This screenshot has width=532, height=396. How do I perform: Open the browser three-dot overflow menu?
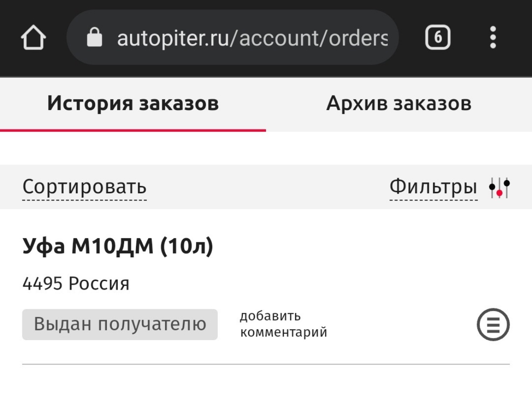point(493,37)
